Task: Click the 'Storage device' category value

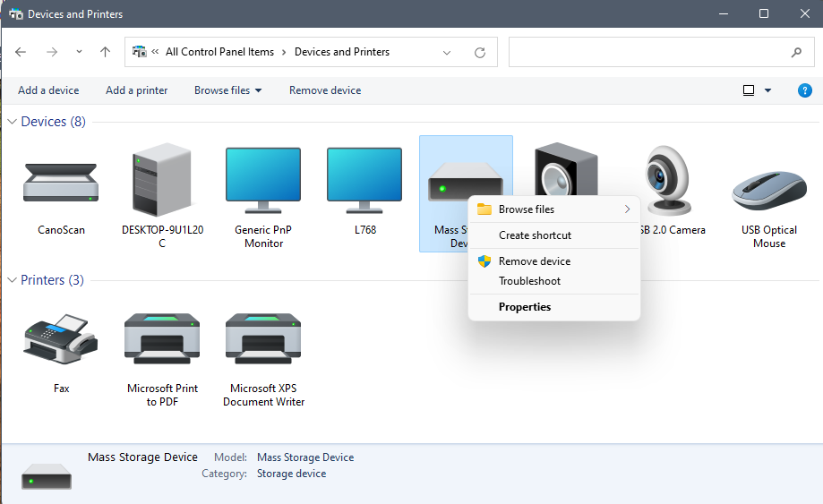Action: (291, 474)
